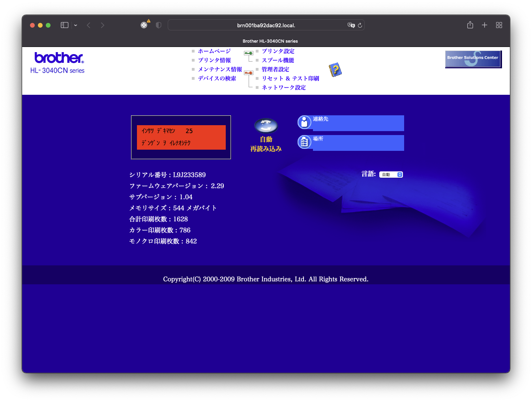The height and width of the screenshot is (402, 532).
Task: Click the extension icon with warning badge
Action: (144, 24)
